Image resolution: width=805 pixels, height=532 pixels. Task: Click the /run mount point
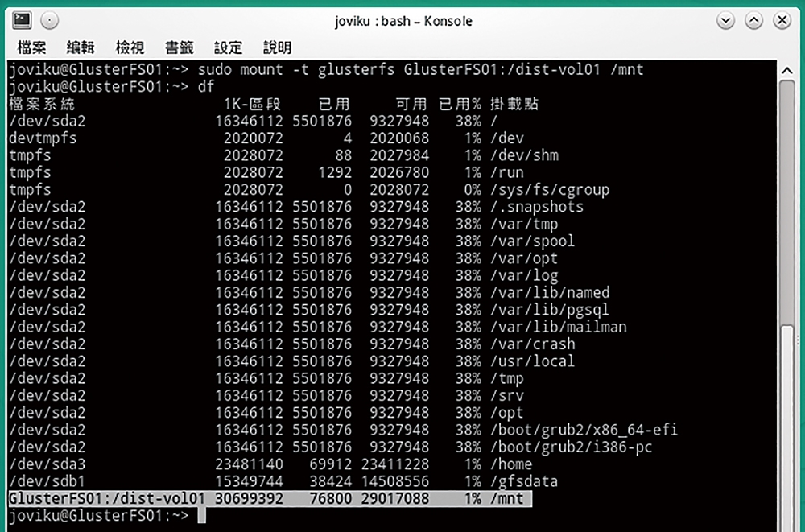tap(507, 172)
